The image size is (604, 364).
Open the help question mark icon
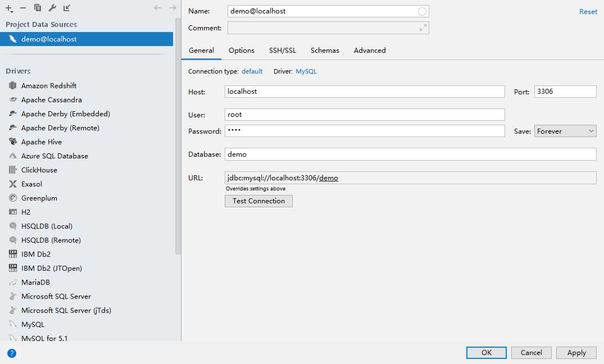pos(12,353)
